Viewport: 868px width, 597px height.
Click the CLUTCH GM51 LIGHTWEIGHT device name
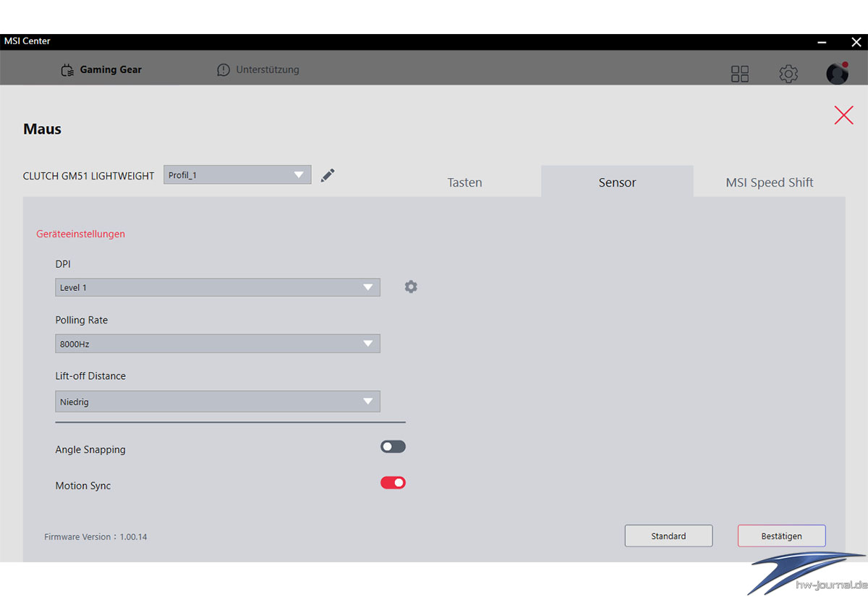[88, 176]
